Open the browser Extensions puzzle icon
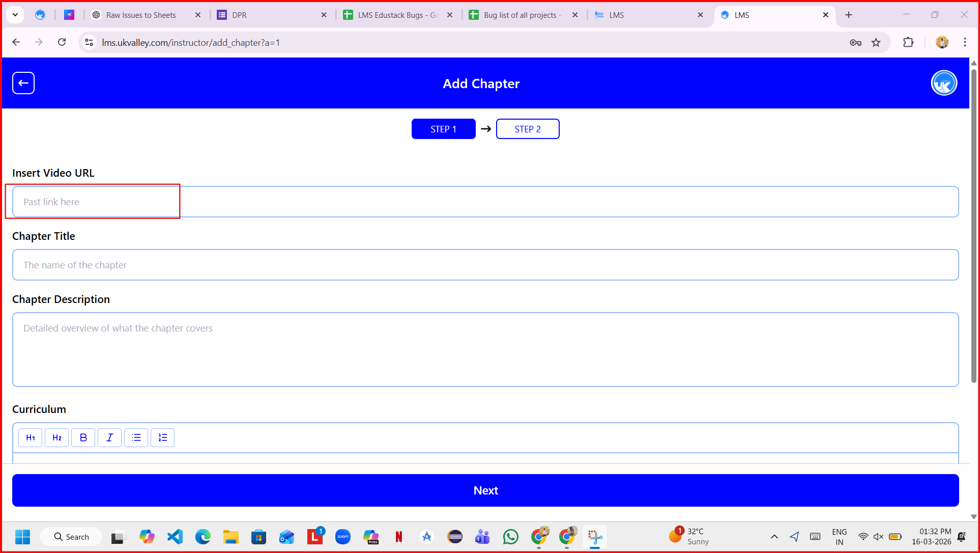Screen dimensions: 980x553 click(908, 42)
